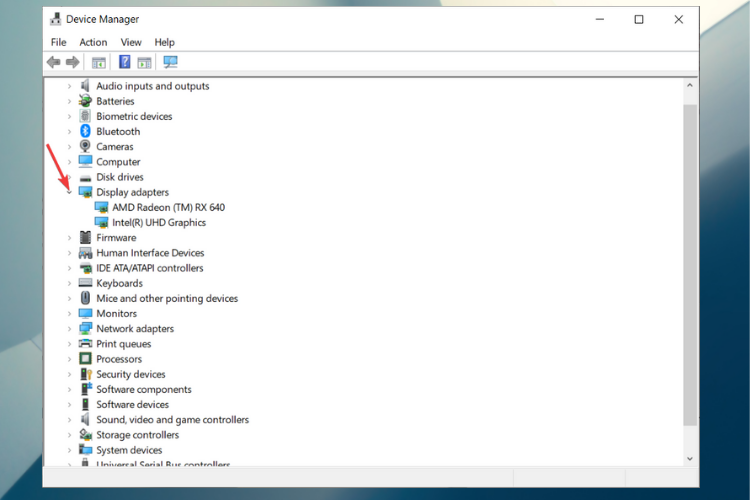The width and height of the screenshot is (750, 500).
Task: Click the scan for hardware changes icon
Action: click(x=170, y=62)
